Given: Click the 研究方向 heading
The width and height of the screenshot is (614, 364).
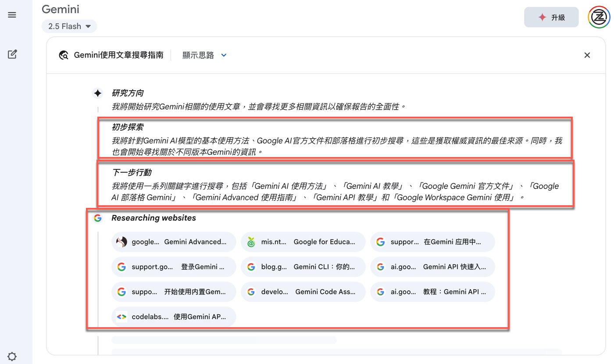Looking at the screenshot, I should point(128,93).
